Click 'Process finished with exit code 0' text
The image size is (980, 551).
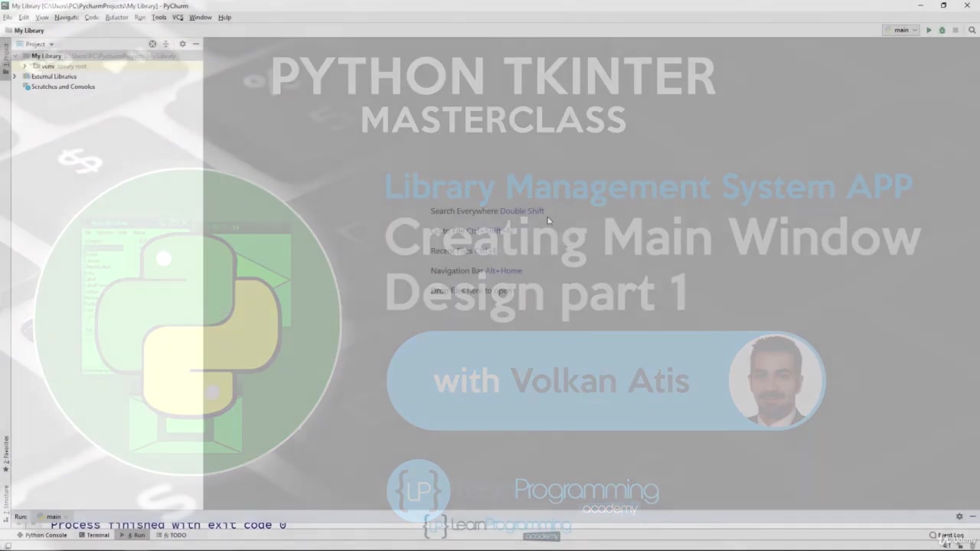coord(168,525)
